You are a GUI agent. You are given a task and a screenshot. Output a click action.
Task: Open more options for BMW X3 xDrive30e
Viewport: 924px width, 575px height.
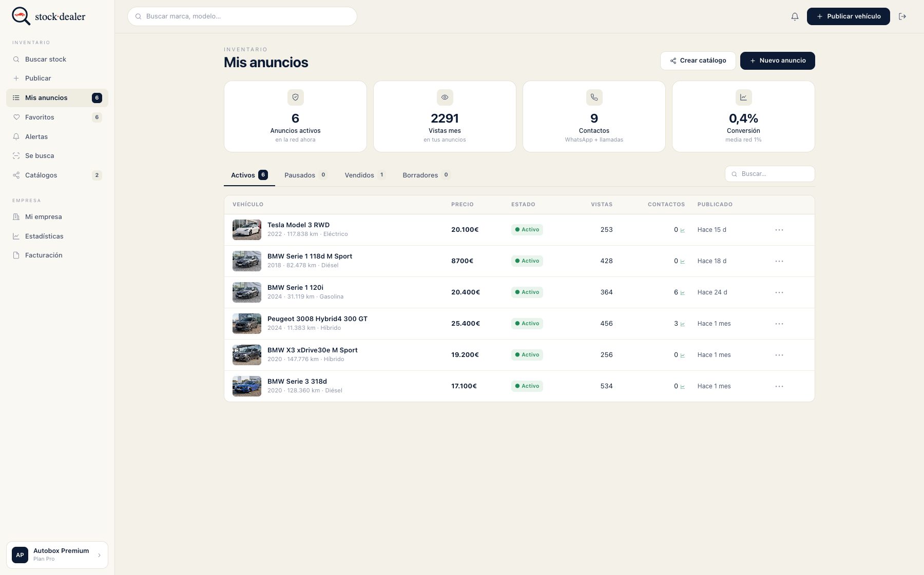click(x=779, y=355)
